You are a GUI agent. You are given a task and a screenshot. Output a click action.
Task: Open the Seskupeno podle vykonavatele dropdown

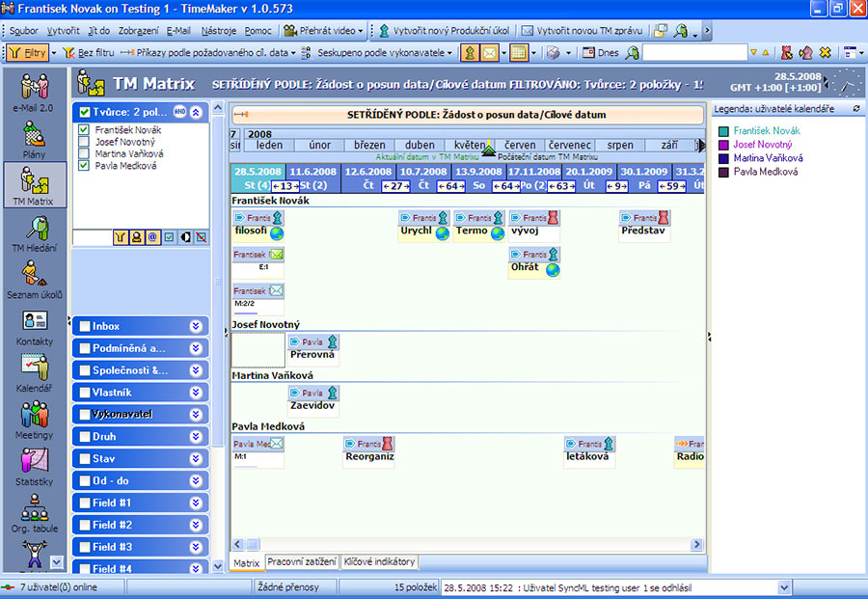tap(377, 52)
